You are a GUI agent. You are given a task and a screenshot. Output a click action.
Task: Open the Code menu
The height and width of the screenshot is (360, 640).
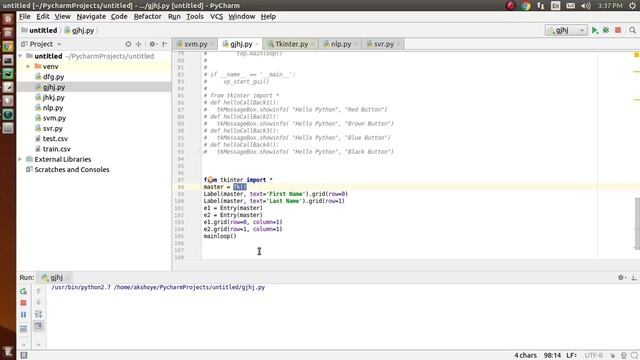(x=119, y=17)
